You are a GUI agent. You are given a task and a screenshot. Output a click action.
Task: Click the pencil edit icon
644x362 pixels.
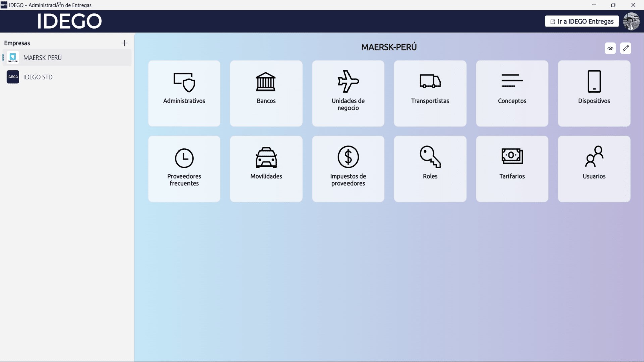[625, 48]
